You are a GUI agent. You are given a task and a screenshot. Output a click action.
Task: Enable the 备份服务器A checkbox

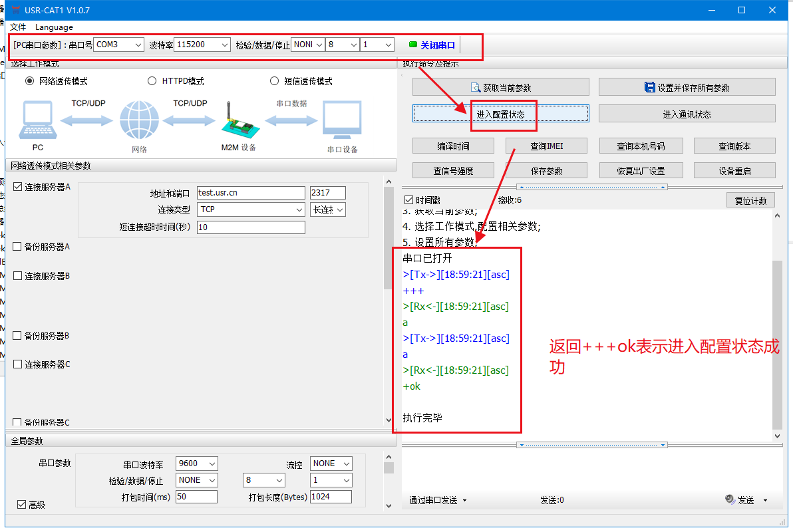[17, 247]
